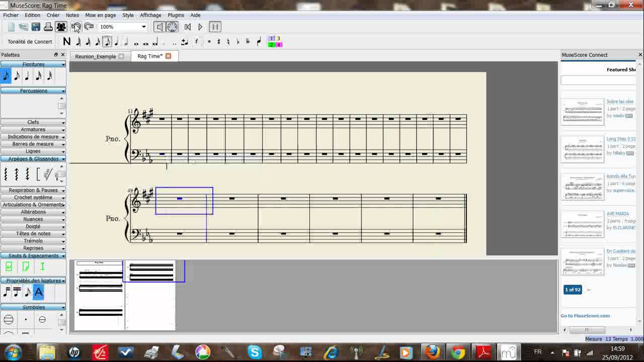Toggle the repeat playback button
The height and width of the screenshot is (362, 644).
point(215,27)
